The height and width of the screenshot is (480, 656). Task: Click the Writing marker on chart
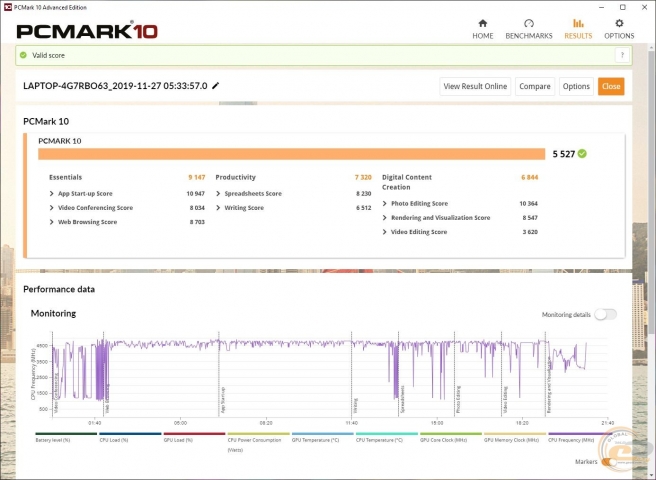coord(356,405)
